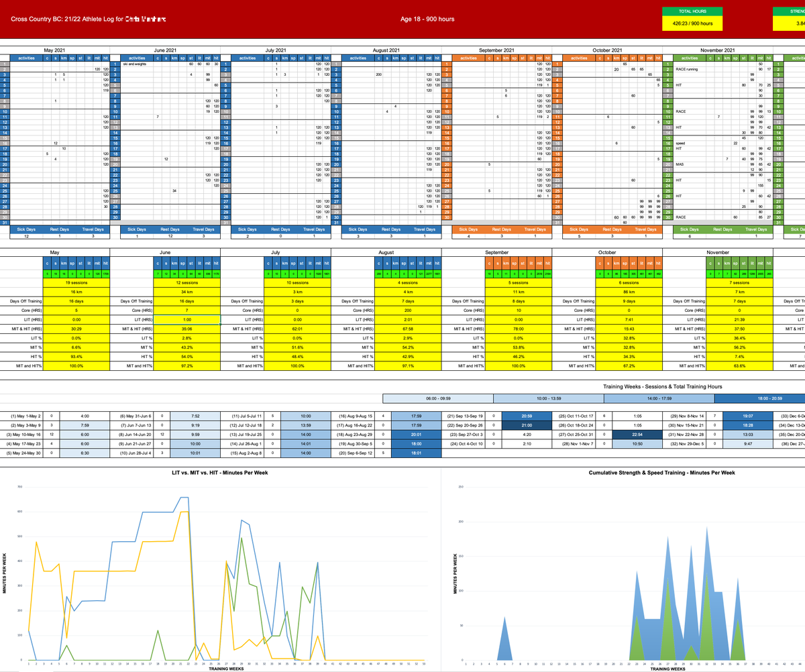The height and width of the screenshot is (672, 805).
Task: Click the '62:01' MIT & HIT cell in July
Action: (298, 329)
